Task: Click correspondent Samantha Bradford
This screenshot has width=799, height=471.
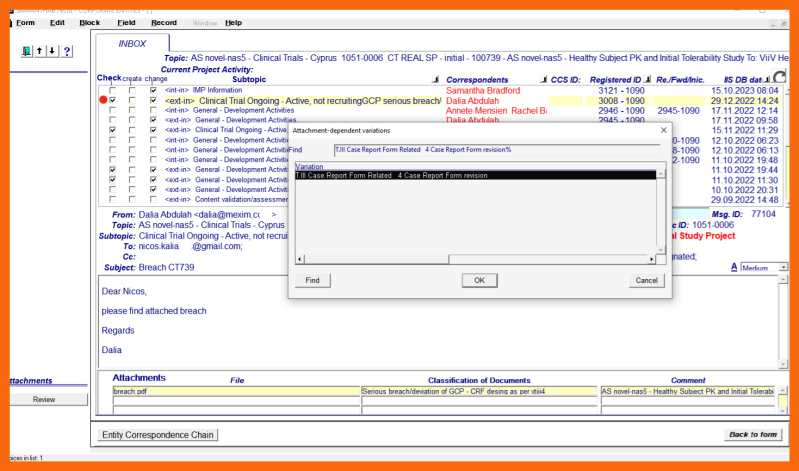Action: coord(483,91)
